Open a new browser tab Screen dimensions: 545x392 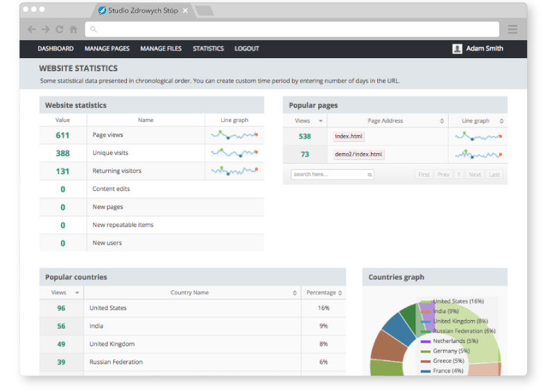click(x=205, y=11)
